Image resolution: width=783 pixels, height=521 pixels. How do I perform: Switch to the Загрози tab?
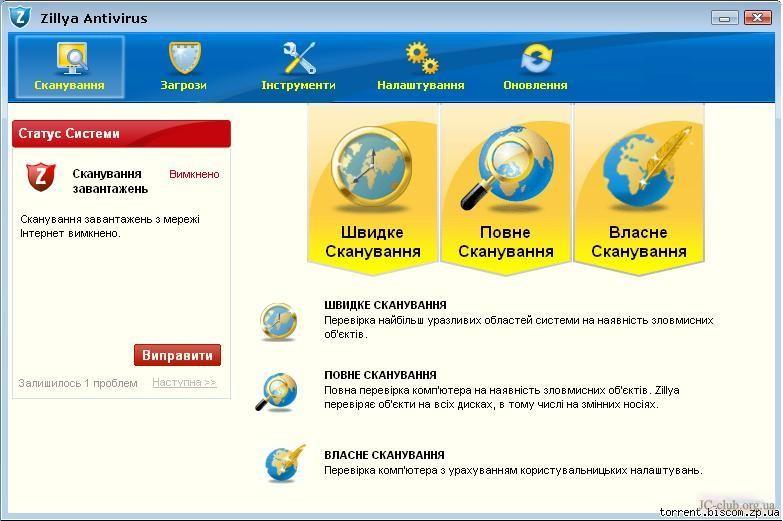183,66
